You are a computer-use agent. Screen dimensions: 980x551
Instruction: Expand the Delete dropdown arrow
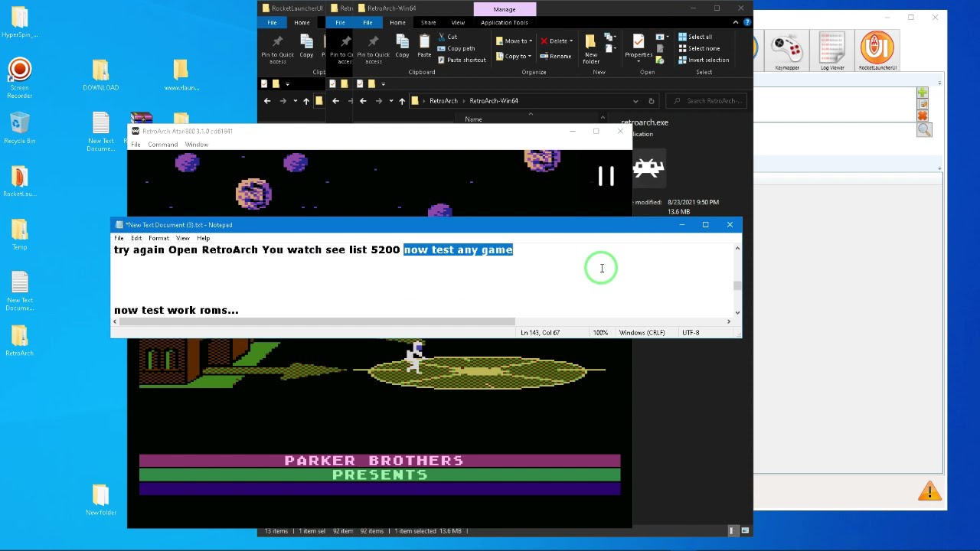click(570, 41)
